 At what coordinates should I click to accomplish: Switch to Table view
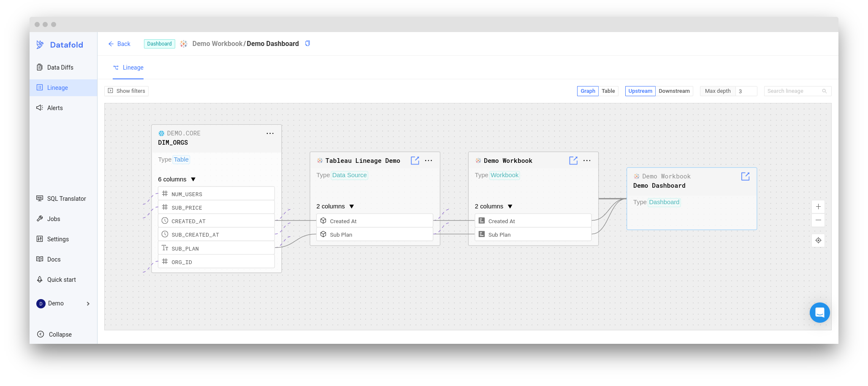(608, 91)
